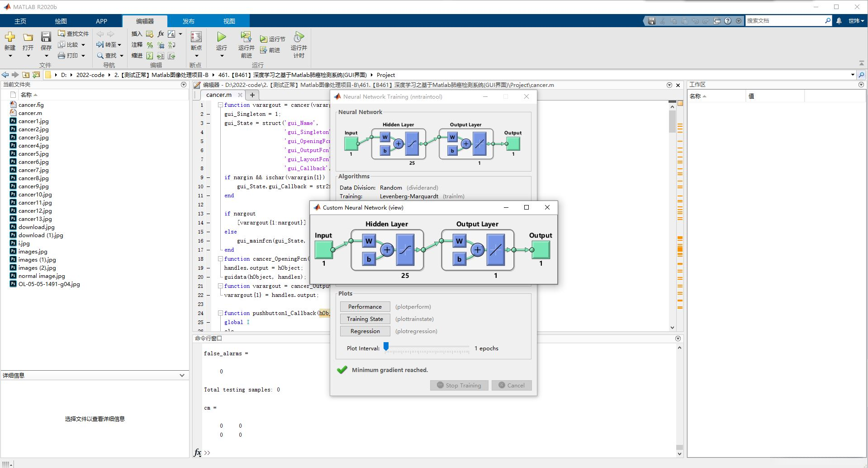The width and height of the screenshot is (868, 468).
Task: Click the notification bell icon
Action: 839,21
